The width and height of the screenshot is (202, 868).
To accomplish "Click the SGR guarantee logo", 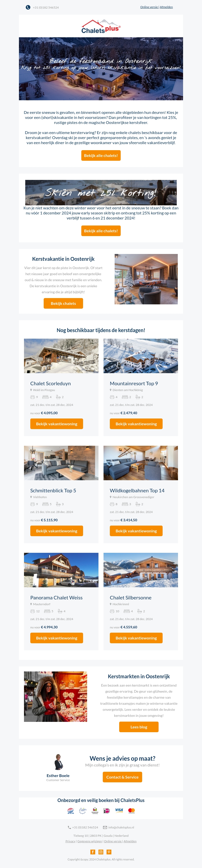I will coord(71,811).
